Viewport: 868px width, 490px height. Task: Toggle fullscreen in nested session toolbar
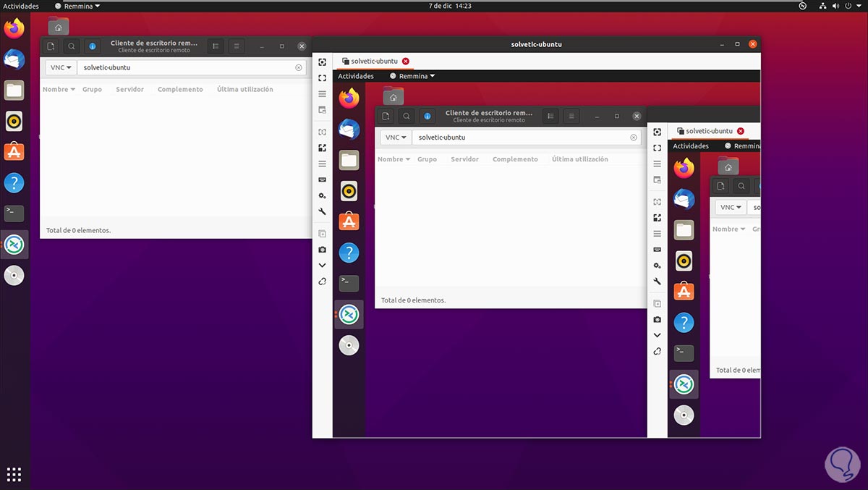[657, 148]
